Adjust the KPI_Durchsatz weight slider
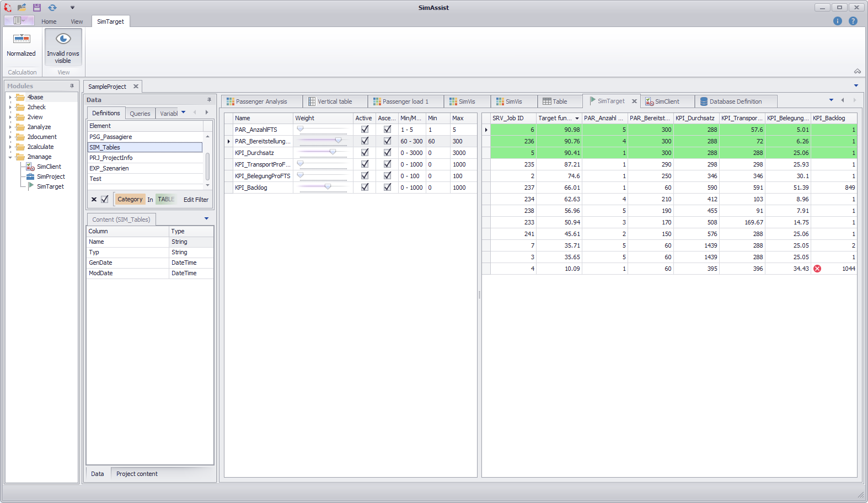 (x=333, y=152)
